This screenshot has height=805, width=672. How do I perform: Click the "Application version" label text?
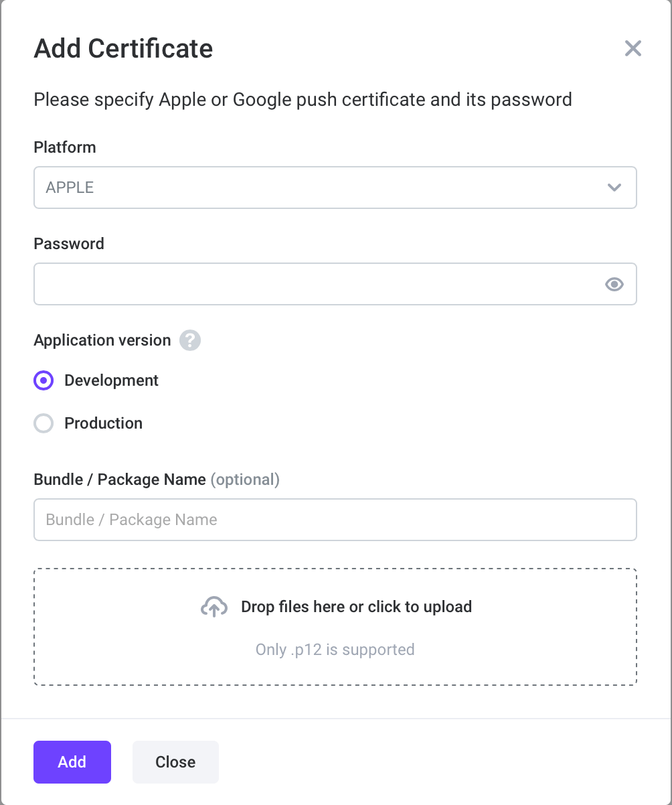(102, 340)
